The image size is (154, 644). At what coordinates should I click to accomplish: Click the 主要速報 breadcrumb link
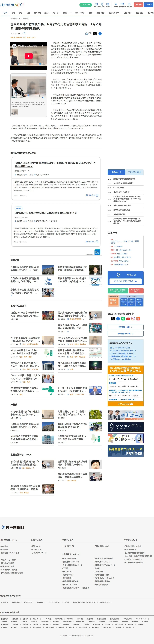[x=26, y=19]
